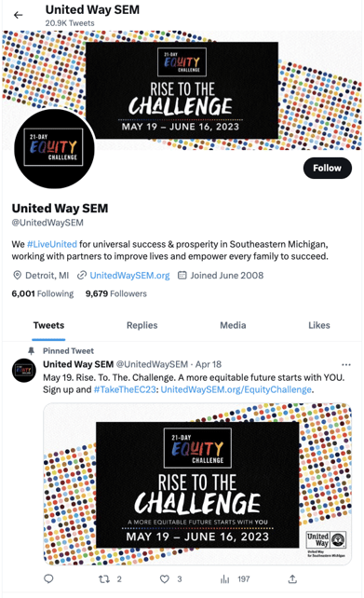Follow United Way SEM

328,169
